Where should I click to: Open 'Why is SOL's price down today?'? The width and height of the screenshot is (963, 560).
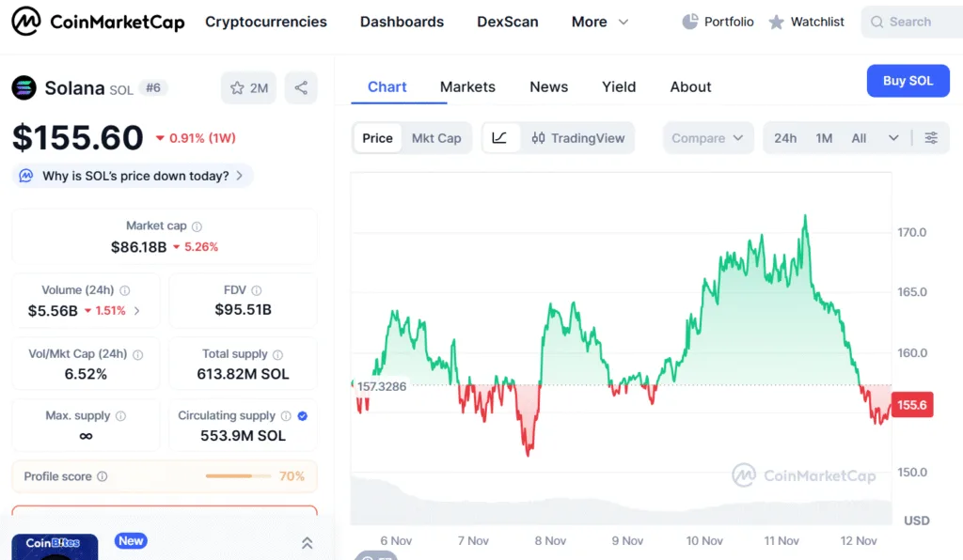pyautogui.click(x=132, y=175)
